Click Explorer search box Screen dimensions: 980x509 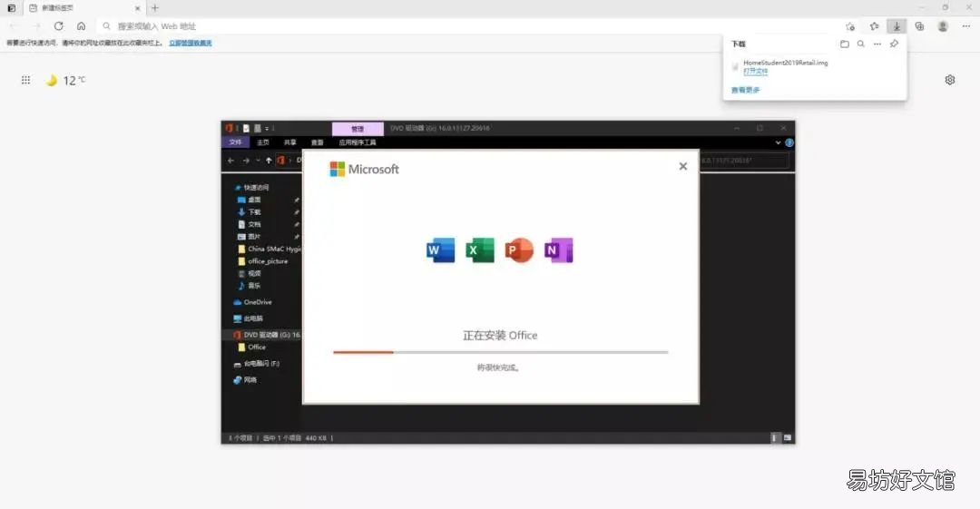(x=744, y=161)
